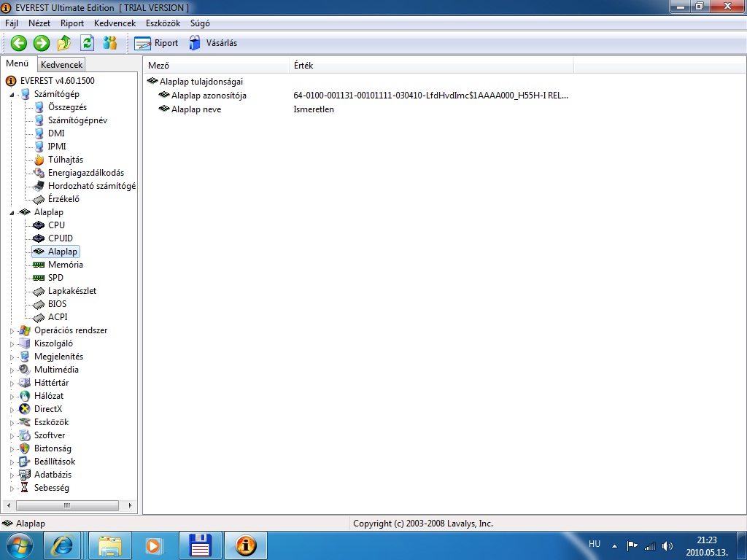Screen dimensions: 747x560
Task: Select the Memória item icon
Action: pos(39,265)
